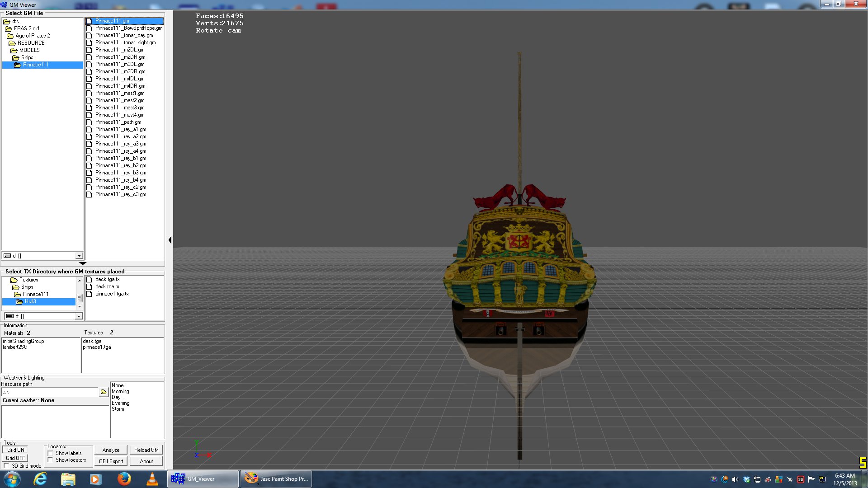The height and width of the screenshot is (488, 868).
Task: Select Storm weather option
Action: coord(118,409)
